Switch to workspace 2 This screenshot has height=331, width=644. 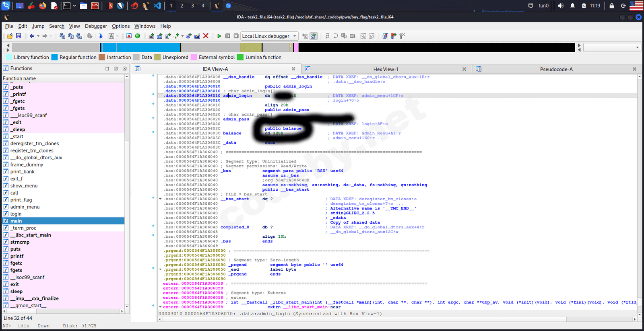coord(182,6)
